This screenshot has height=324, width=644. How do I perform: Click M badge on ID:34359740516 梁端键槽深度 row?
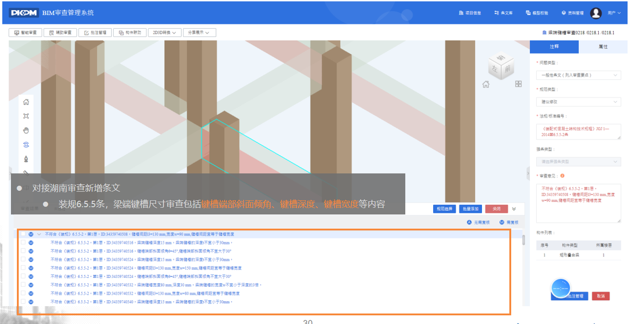(x=31, y=242)
